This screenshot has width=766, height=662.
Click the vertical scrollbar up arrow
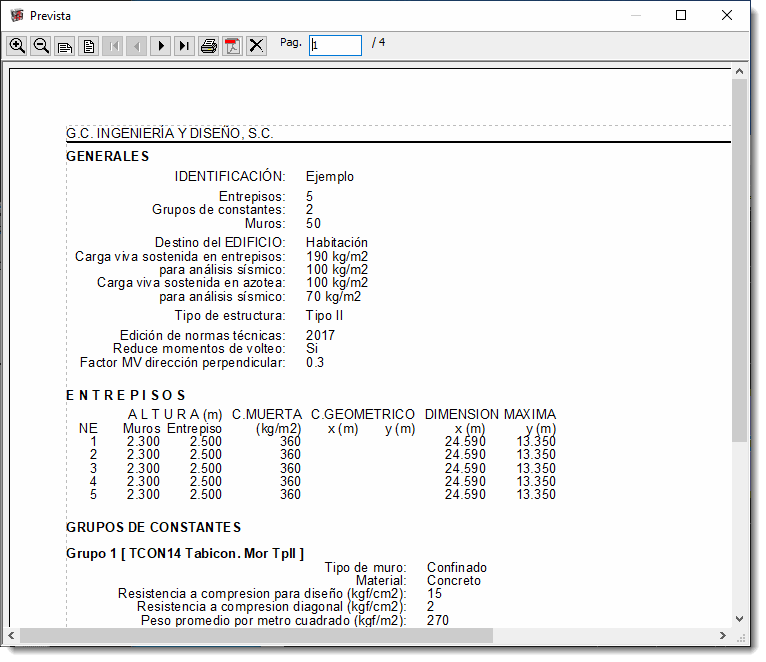tap(739, 73)
